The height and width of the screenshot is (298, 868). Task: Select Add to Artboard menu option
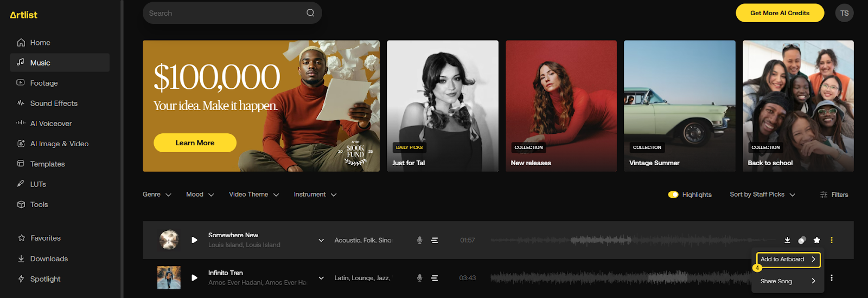point(788,260)
